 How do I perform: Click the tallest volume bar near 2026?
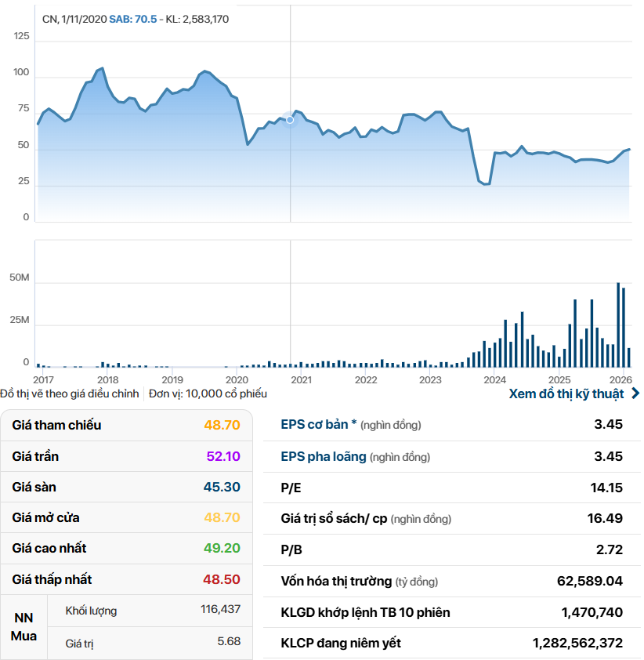(x=618, y=325)
